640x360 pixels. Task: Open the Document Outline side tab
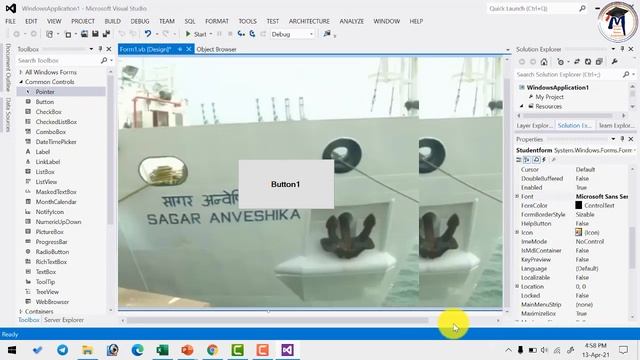coord(8,67)
